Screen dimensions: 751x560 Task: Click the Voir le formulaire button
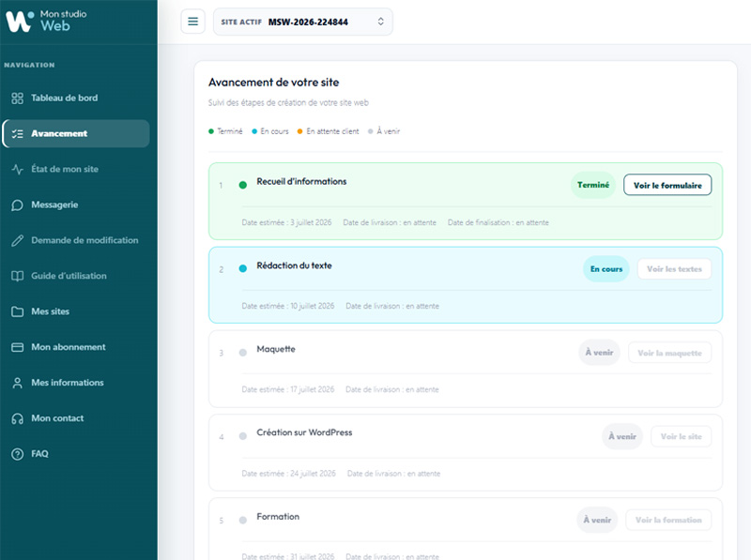(x=667, y=185)
